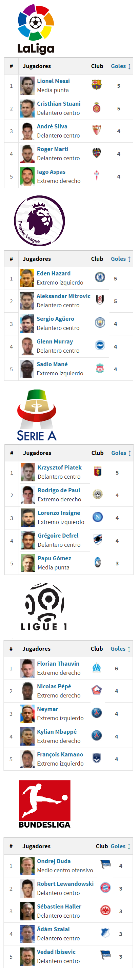The height and width of the screenshot is (980, 138).
Task: Open Krzysztof Piatek profile link
Action: tap(59, 467)
